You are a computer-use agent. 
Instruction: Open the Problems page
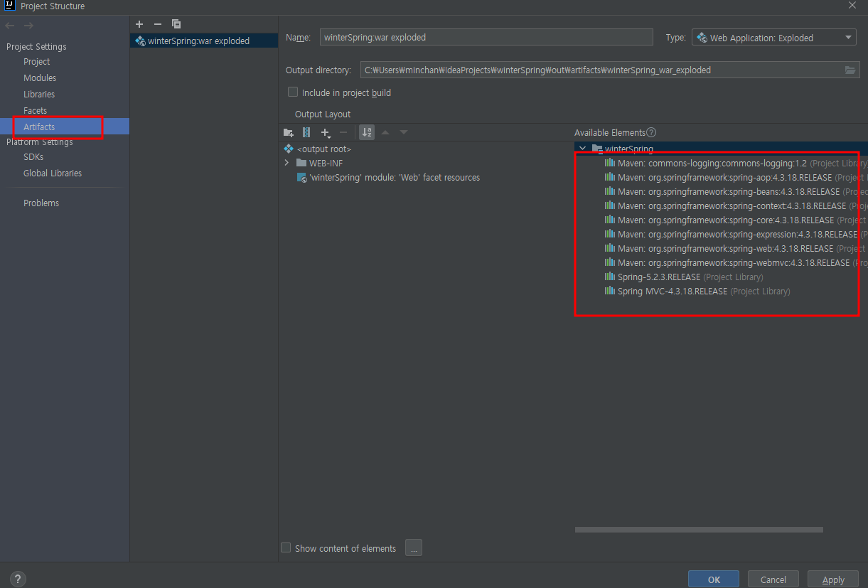(x=41, y=203)
